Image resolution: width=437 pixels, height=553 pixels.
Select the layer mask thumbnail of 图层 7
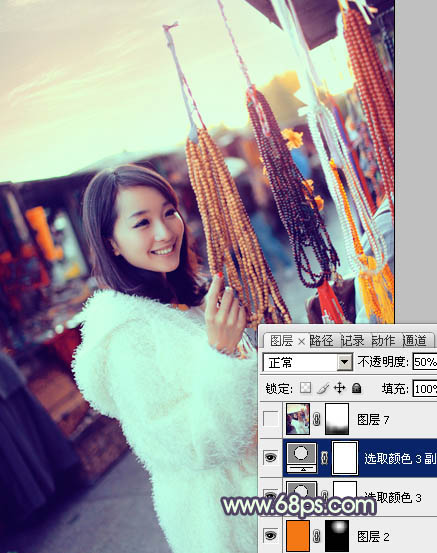tap(337, 419)
